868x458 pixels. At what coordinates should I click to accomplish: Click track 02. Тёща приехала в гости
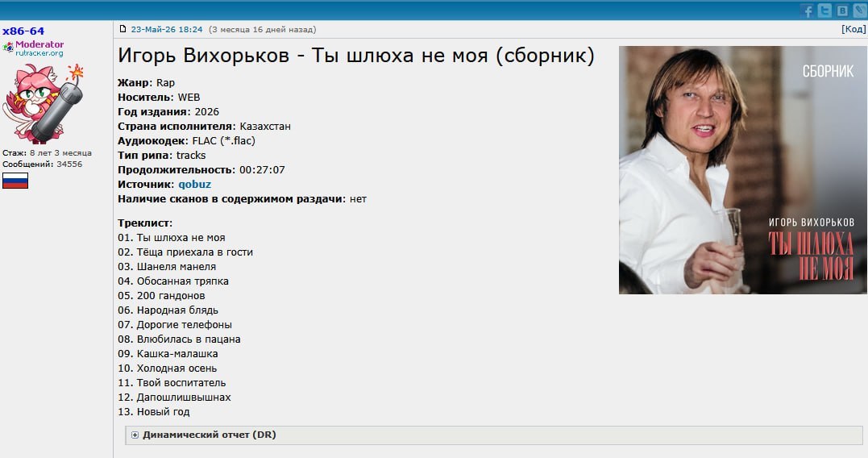tap(185, 252)
